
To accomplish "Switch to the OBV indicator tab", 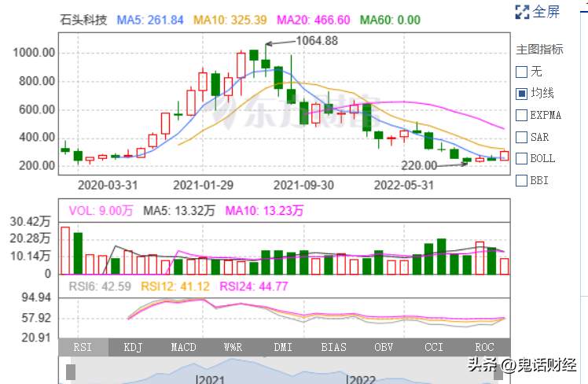I will pos(384,347).
